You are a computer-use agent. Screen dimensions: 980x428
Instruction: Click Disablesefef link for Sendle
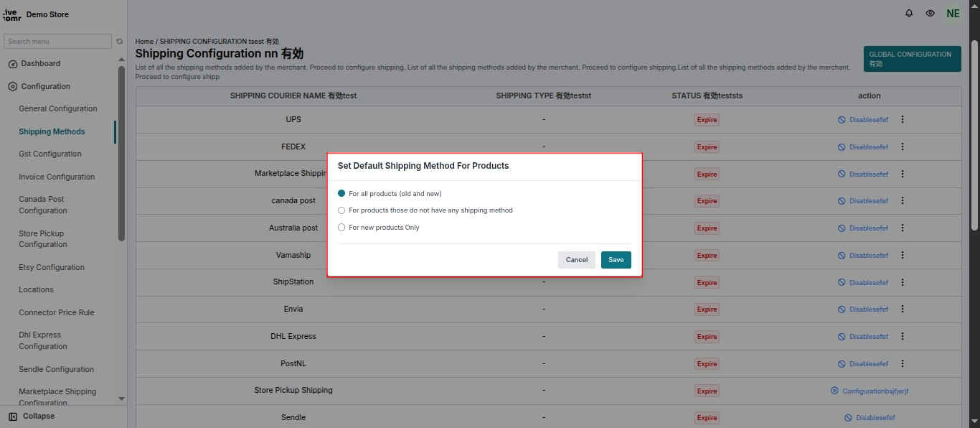(x=870, y=418)
